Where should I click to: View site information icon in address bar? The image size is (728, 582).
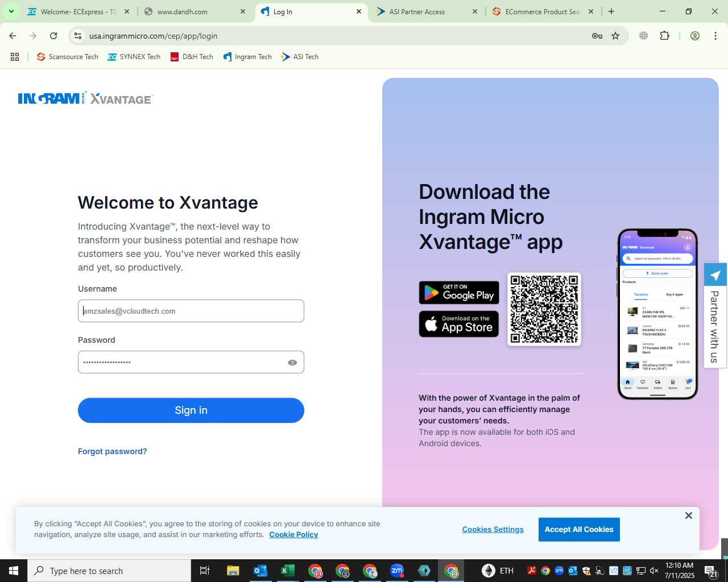78,36
